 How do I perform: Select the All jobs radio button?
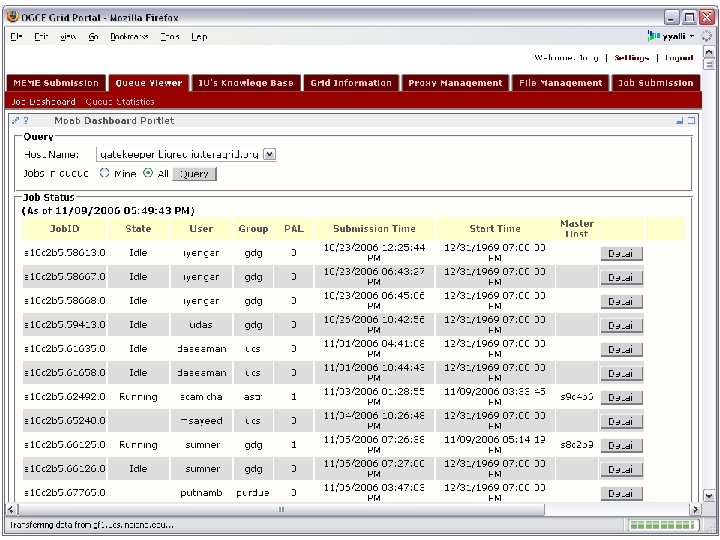point(148,173)
